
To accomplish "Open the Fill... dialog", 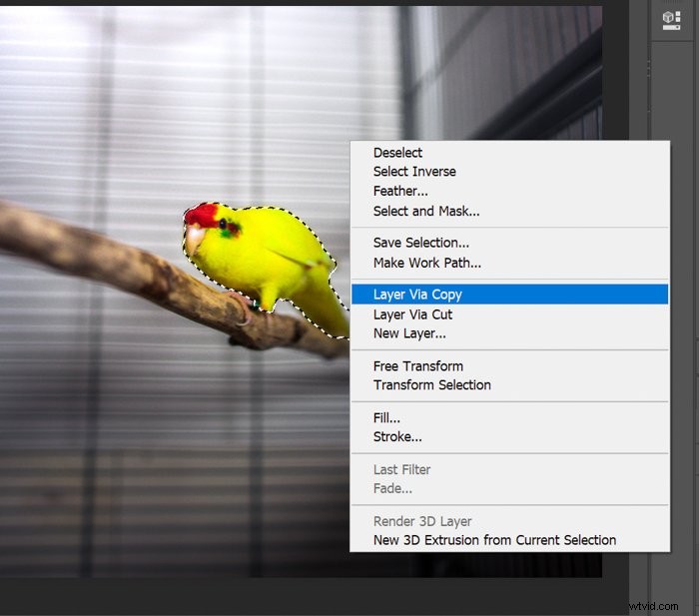I will (509, 417).
